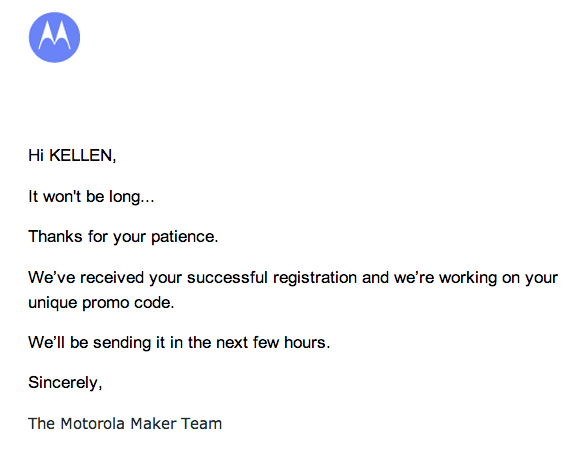Click the word 'patience'

coord(183,237)
